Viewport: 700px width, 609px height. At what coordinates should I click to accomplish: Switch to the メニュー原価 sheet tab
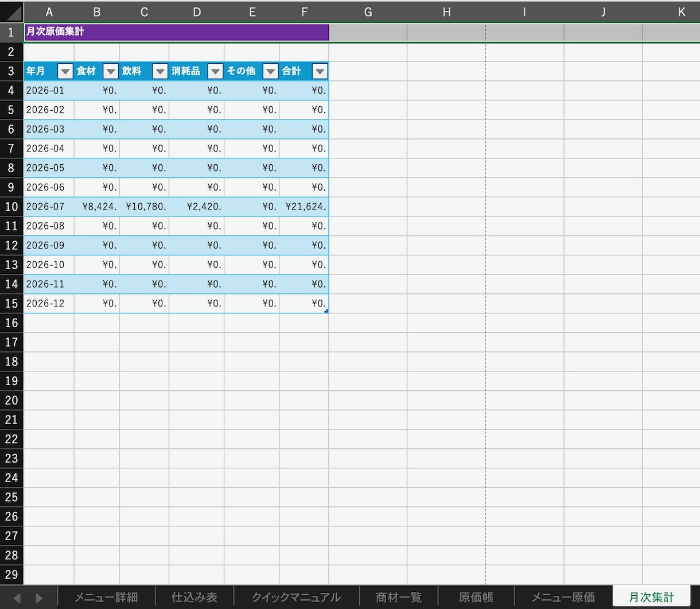(x=563, y=598)
